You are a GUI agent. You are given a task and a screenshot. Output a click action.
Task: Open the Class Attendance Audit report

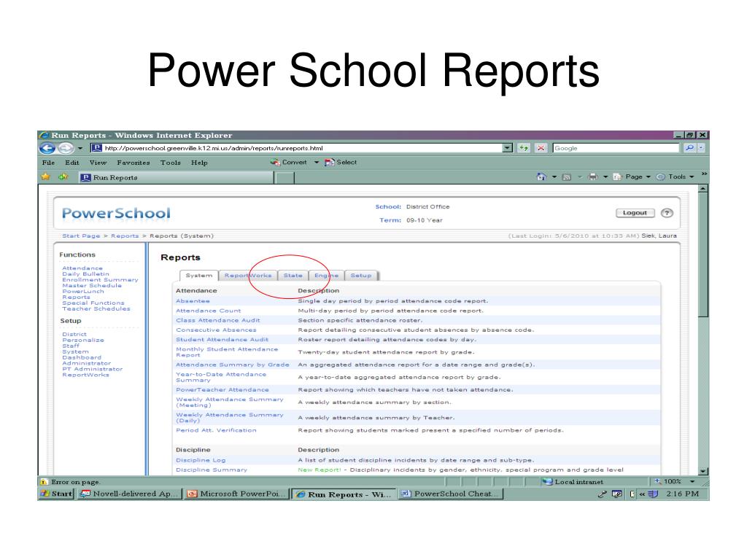218,320
